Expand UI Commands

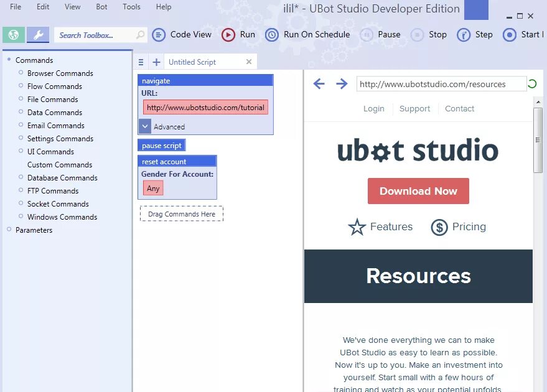[x=21, y=151]
